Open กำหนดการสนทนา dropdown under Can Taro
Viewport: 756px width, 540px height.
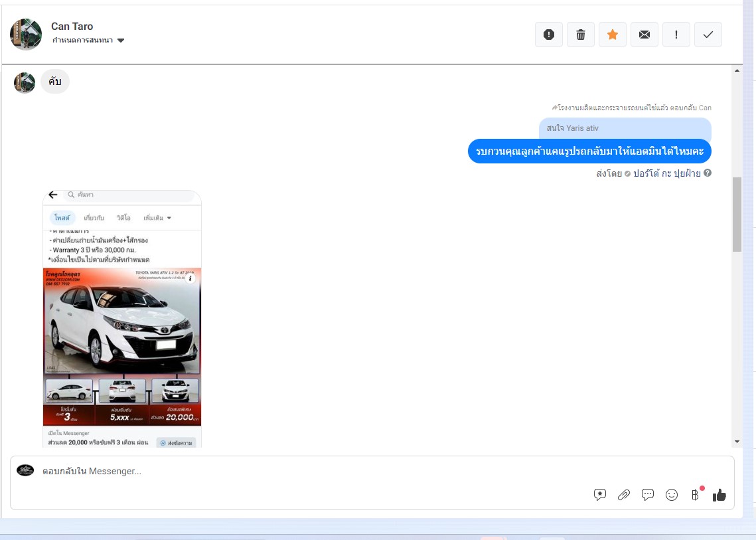(x=88, y=40)
